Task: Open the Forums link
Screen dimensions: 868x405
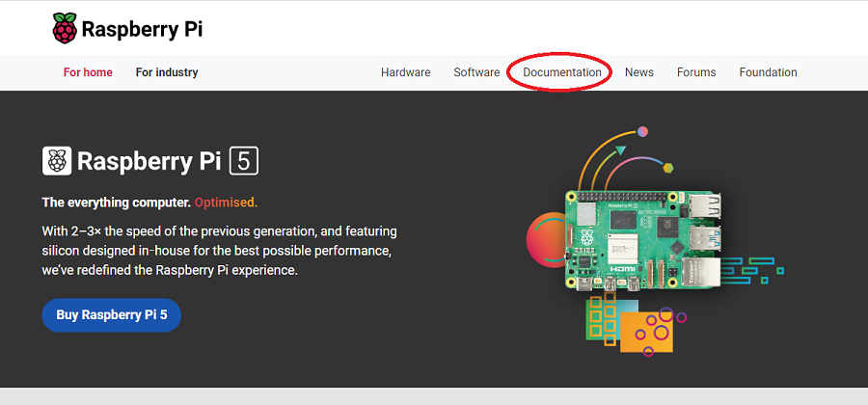Action: point(696,72)
